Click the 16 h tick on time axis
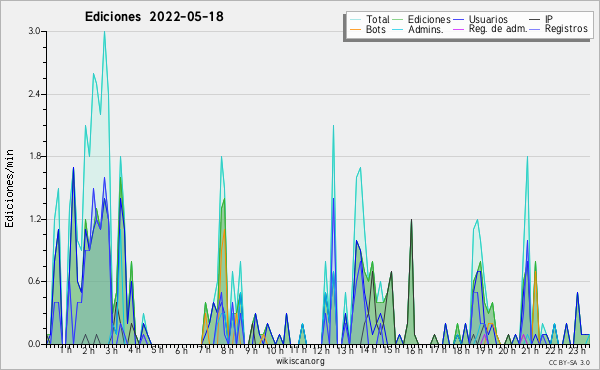 click(414, 351)
